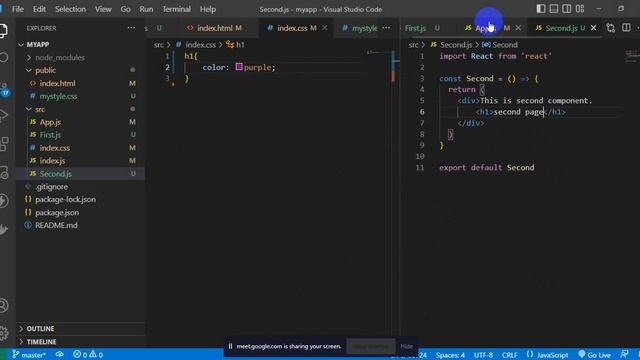Open Accounts icon in activity bar
The width and height of the screenshot is (640, 360).
tap(4, 305)
